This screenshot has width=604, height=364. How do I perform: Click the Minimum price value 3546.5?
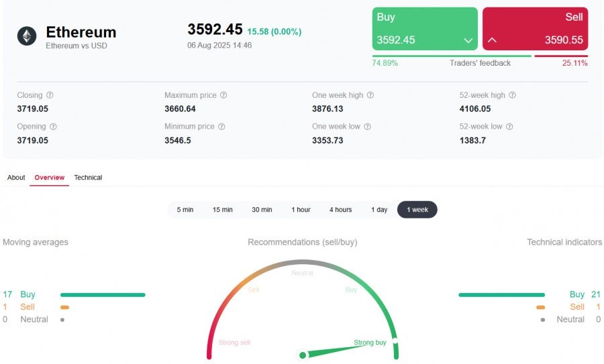tap(178, 141)
